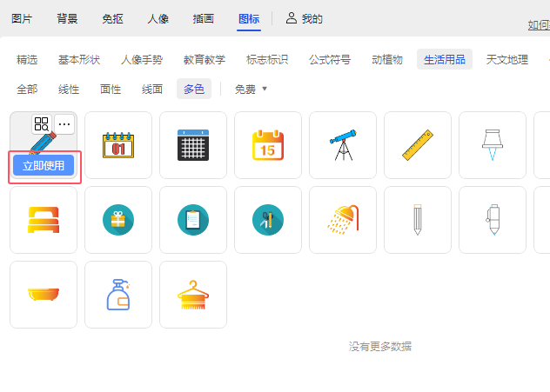Choose the 基本形状 category
The width and height of the screenshot is (550, 392).
pos(79,60)
